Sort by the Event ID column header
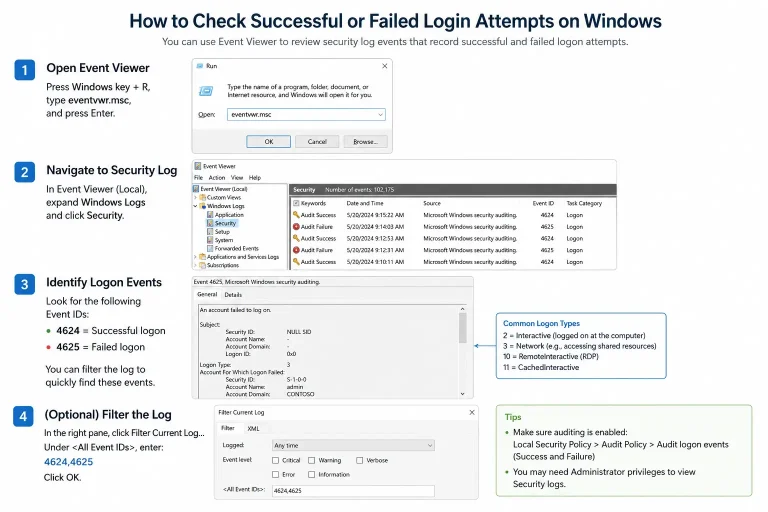Image resolution: width=768 pixels, height=512 pixels. [543, 203]
